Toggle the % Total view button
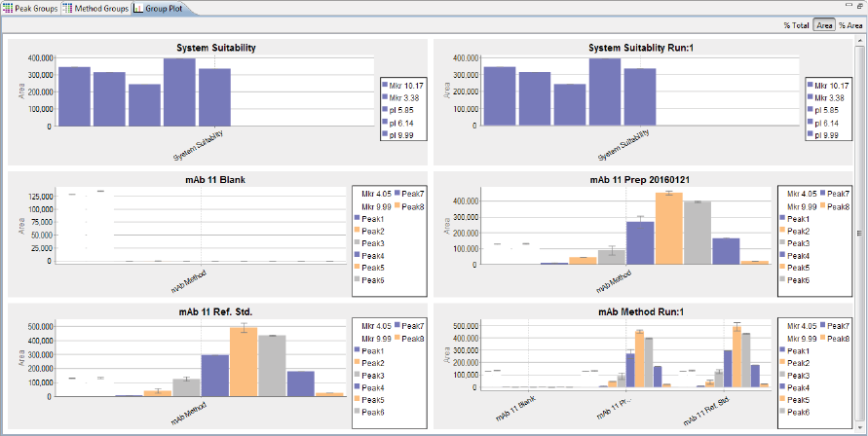868x436 pixels. (796, 25)
